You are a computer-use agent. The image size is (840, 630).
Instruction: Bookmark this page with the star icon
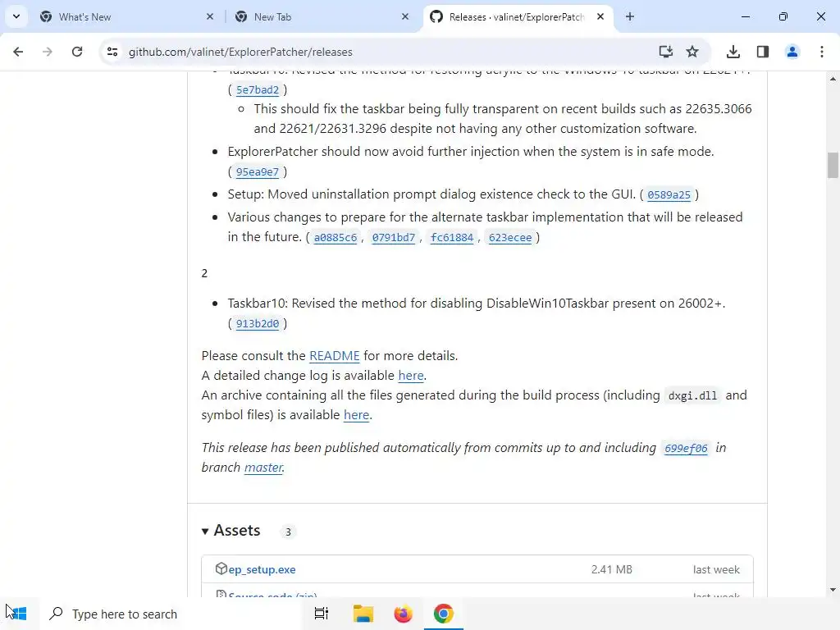692,52
